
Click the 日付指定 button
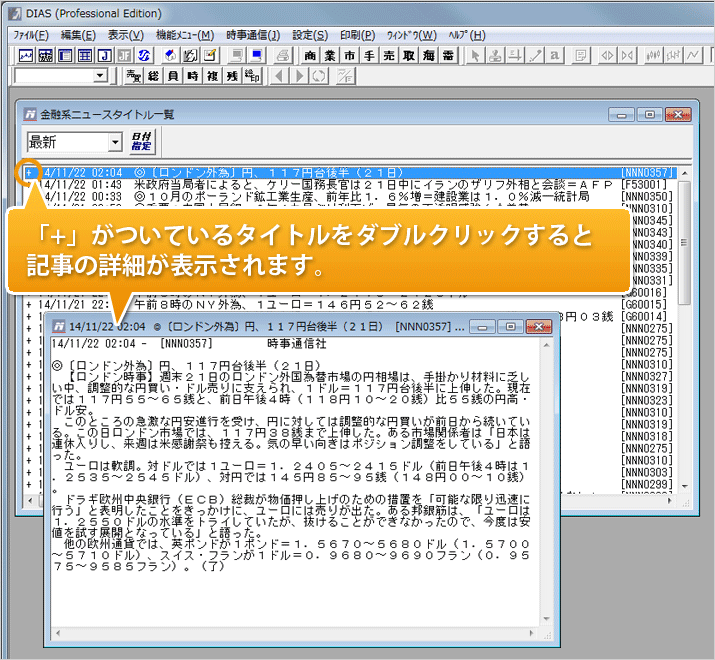point(142,143)
